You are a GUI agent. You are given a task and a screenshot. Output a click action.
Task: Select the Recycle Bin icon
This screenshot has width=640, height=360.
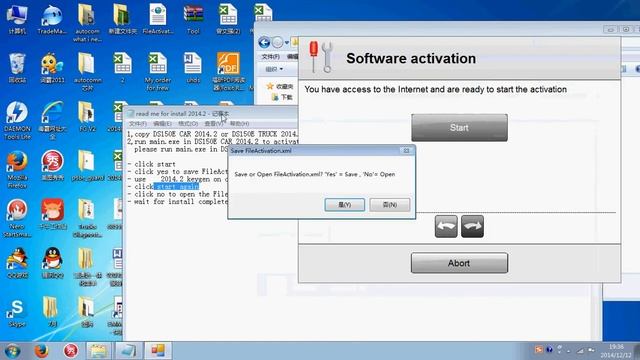[17, 68]
